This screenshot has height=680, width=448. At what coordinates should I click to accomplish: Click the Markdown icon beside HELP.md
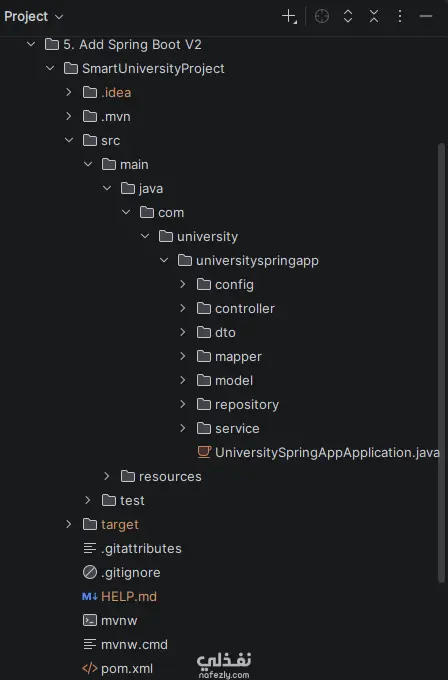[x=89, y=596]
